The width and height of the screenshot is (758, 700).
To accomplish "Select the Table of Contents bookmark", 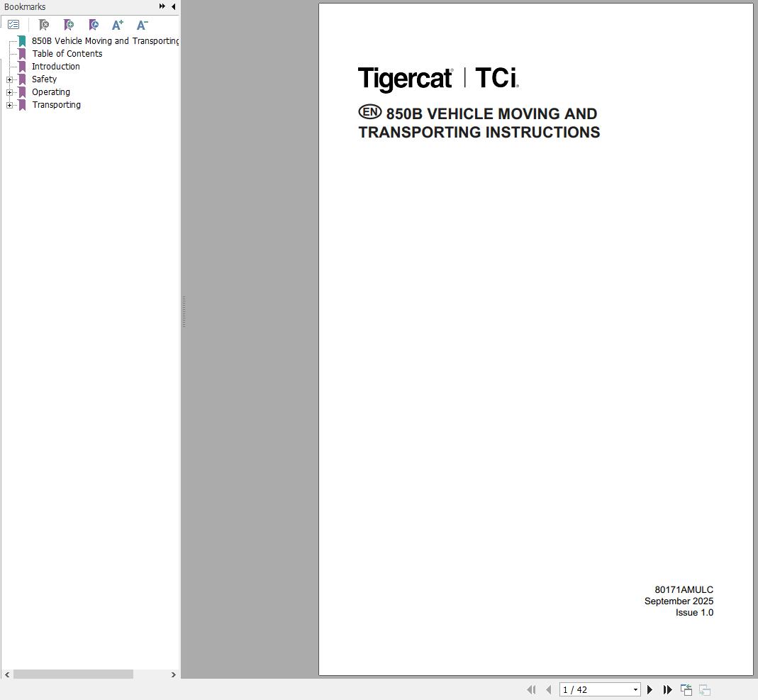I will point(67,53).
